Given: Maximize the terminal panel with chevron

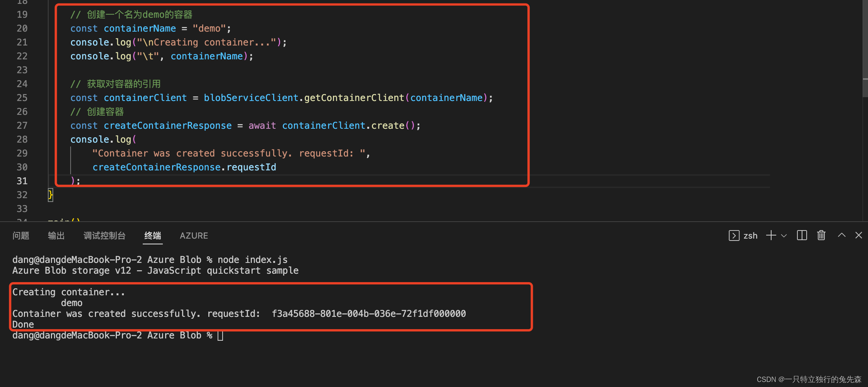Looking at the screenshot, I should point(841,235).
